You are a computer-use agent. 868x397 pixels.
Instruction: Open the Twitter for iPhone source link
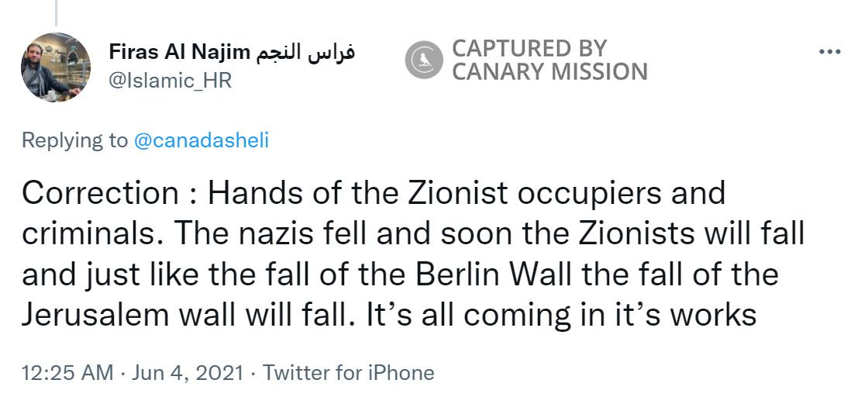point(349,372)
